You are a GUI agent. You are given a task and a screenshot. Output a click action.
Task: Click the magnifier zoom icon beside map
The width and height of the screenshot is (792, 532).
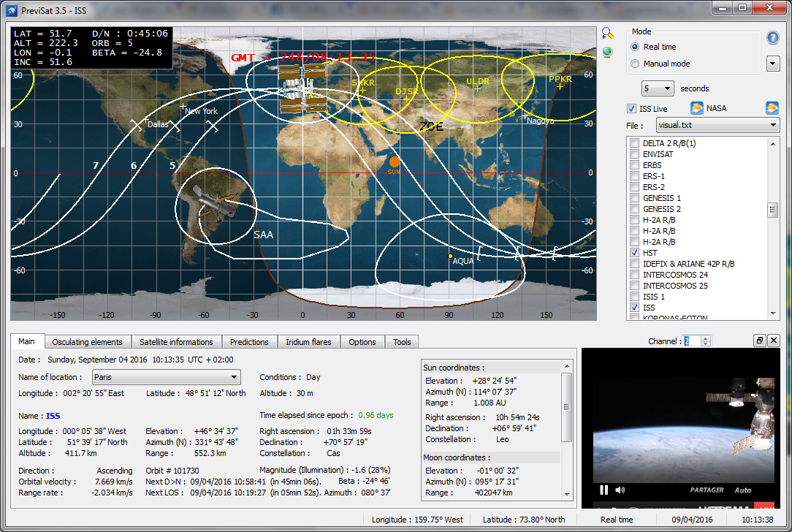pyautogui.click(x=608, y=34)
